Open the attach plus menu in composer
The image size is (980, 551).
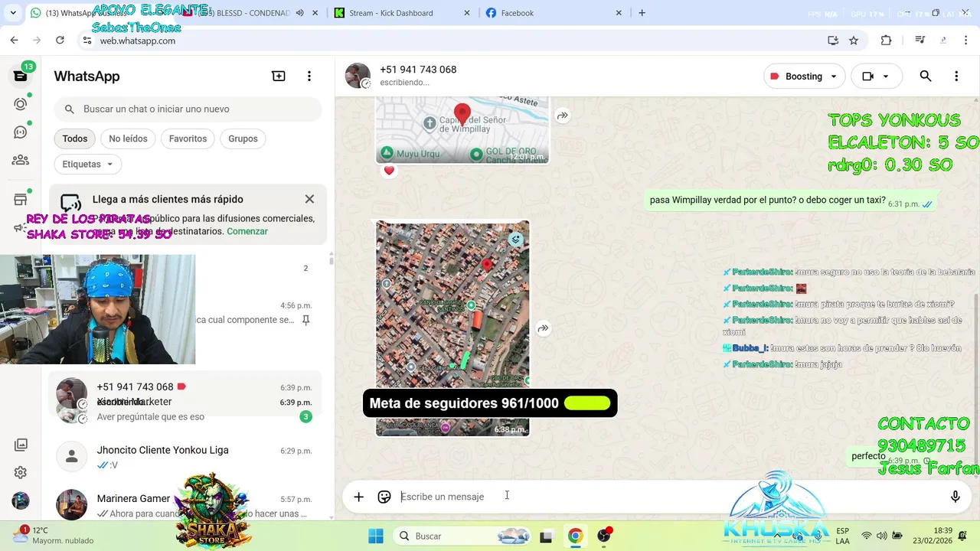pyautogui.click(x=358, y=497)
